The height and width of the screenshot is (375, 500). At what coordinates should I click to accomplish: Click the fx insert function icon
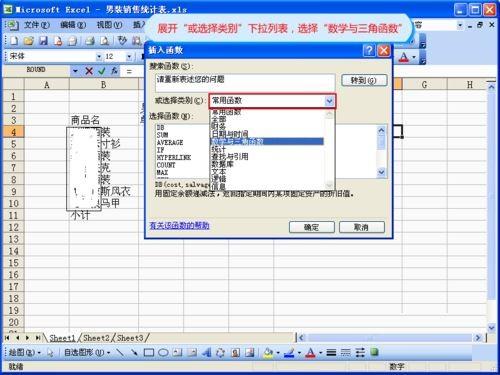click(114, 71)
